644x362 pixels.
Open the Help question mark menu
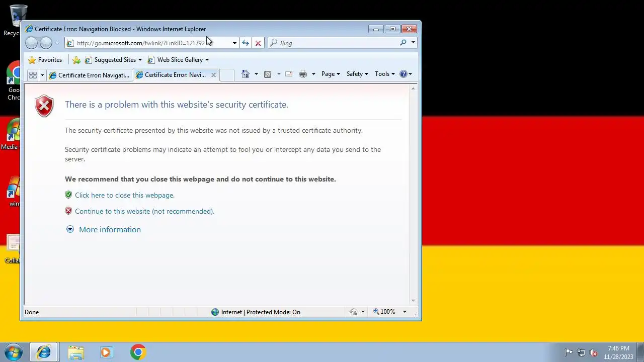click(406, 74)
